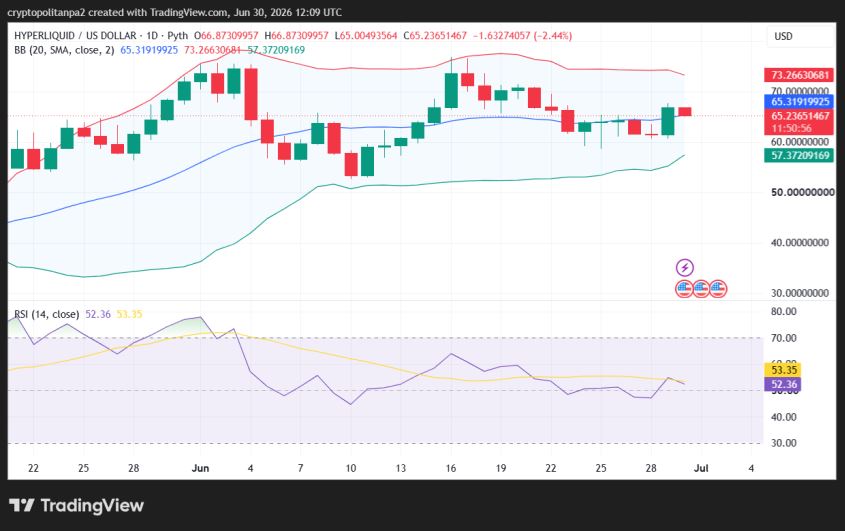The image size is (845, 531).
Task: Click the purple 52.36 RSI axis label
Action: [783, 384]
